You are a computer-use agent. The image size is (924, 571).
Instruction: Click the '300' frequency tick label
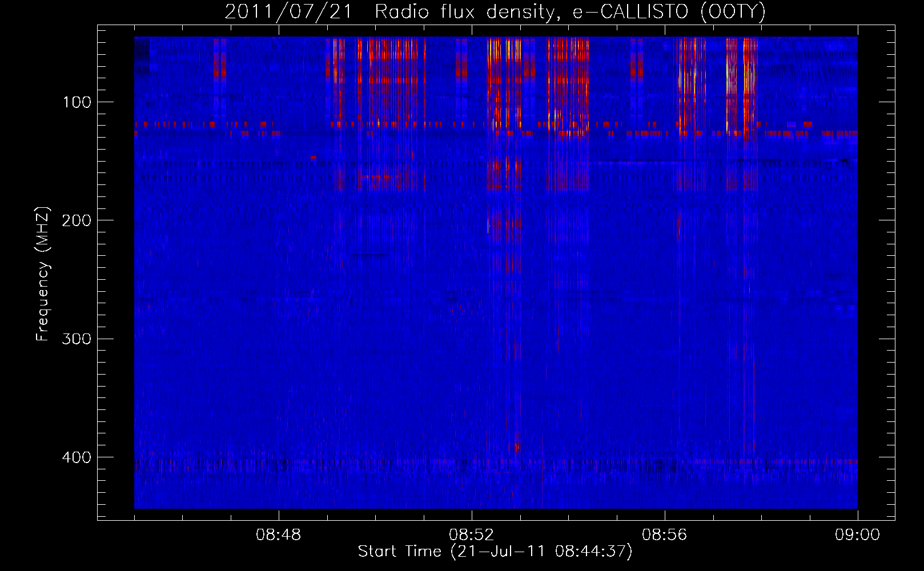[x=77, y=339]
